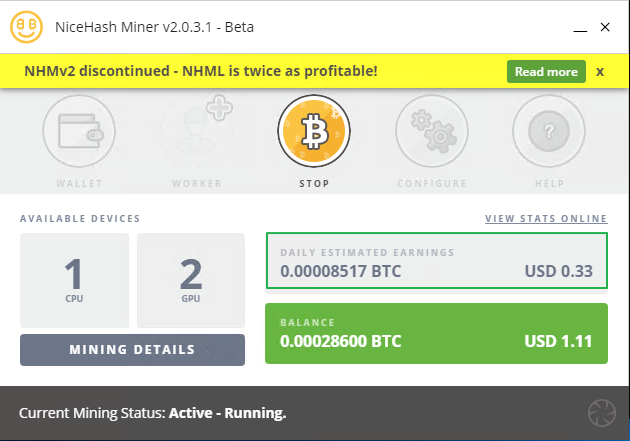The image size is (630, 441).
Task: Open the Configure gears icon
Action: 432,131
